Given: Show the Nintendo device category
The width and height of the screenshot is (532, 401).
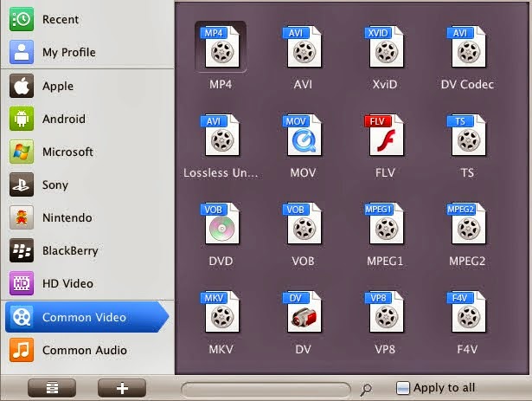Looking at the screenshot, I should [87, 217].
